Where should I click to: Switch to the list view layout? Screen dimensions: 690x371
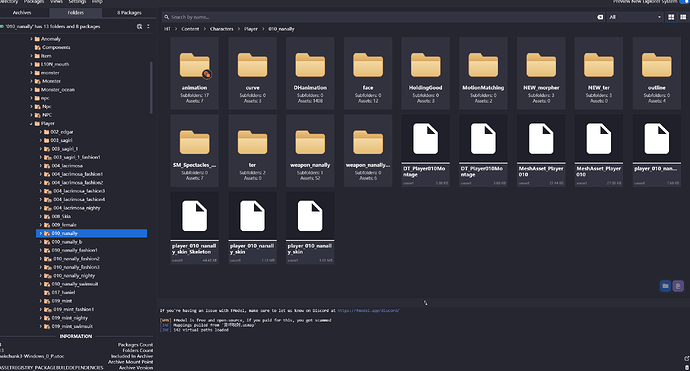pyautogui.click(x=683, y=17)
